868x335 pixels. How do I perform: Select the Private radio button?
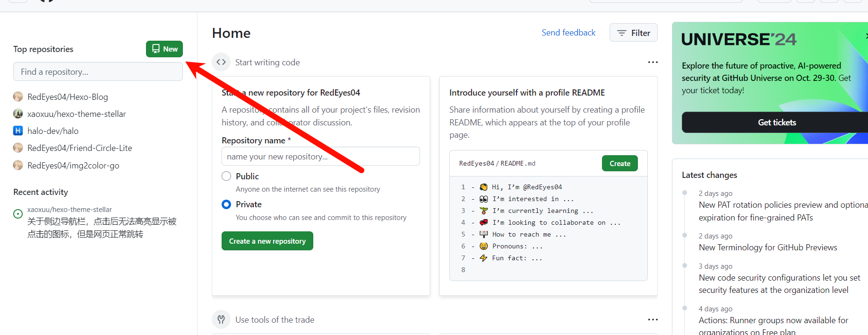click(x=226, y=204)
